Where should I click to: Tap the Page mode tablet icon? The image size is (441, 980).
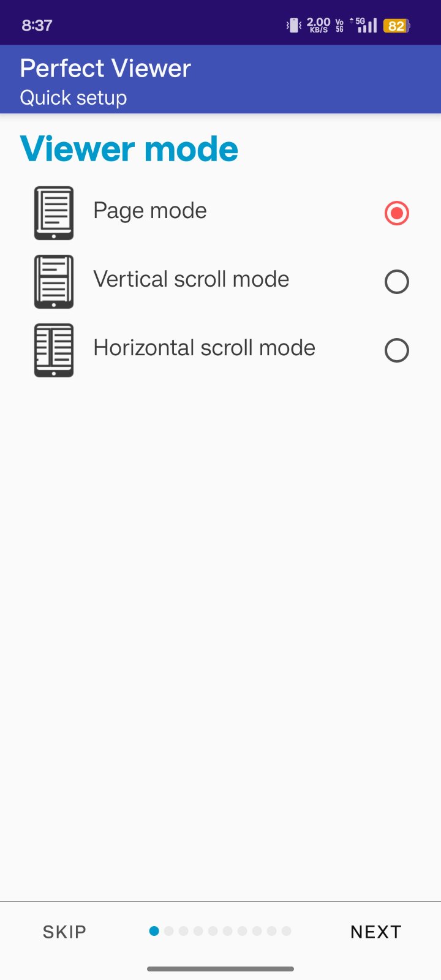pyautogui.click(x=54, y=213)
